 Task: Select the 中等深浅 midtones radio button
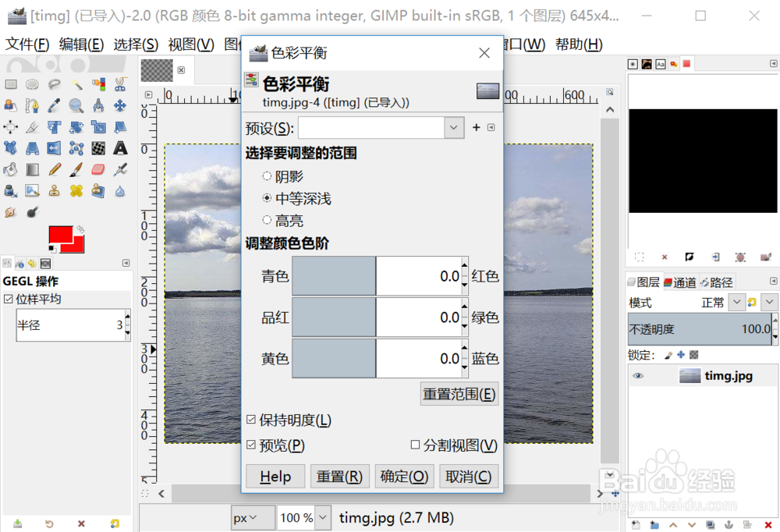click(267, 198)
